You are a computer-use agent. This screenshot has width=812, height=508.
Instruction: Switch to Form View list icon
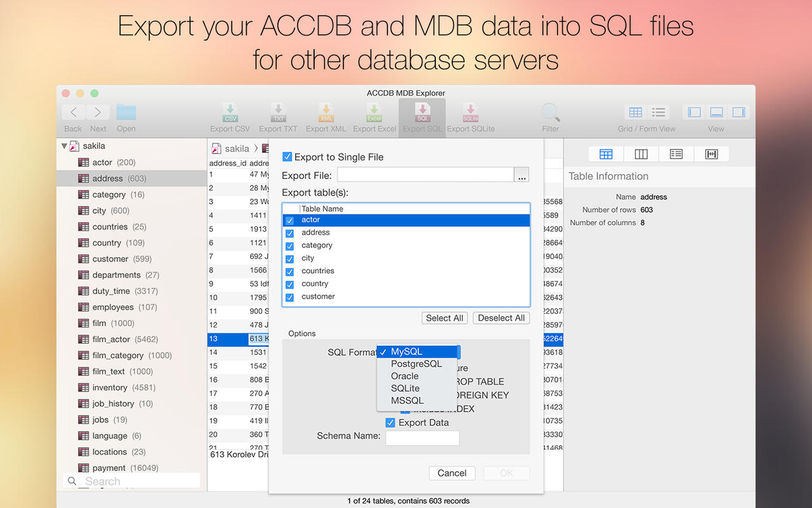tap(659, 112)
